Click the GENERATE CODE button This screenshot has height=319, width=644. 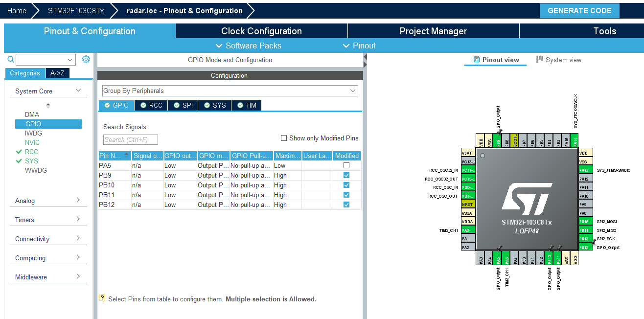579,10
